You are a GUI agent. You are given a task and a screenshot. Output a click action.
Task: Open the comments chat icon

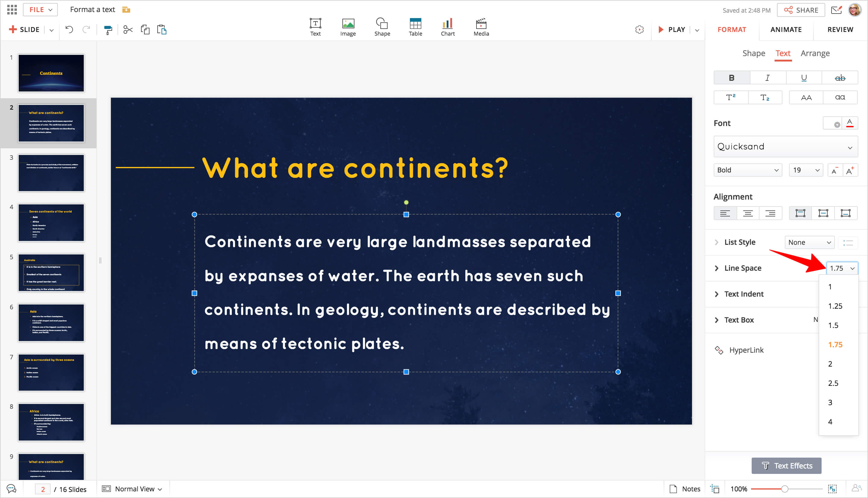(11, 489)
